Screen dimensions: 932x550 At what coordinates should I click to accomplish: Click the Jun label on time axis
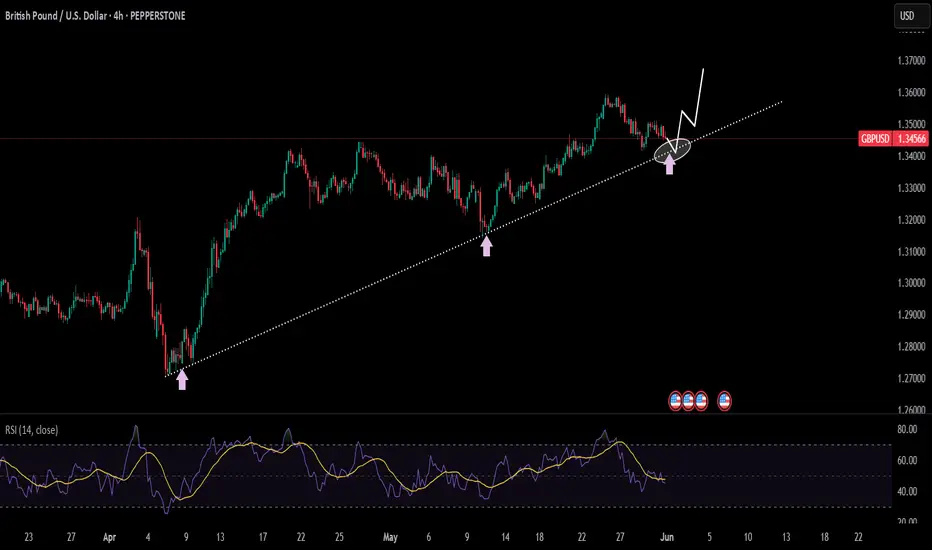(667, 538)
